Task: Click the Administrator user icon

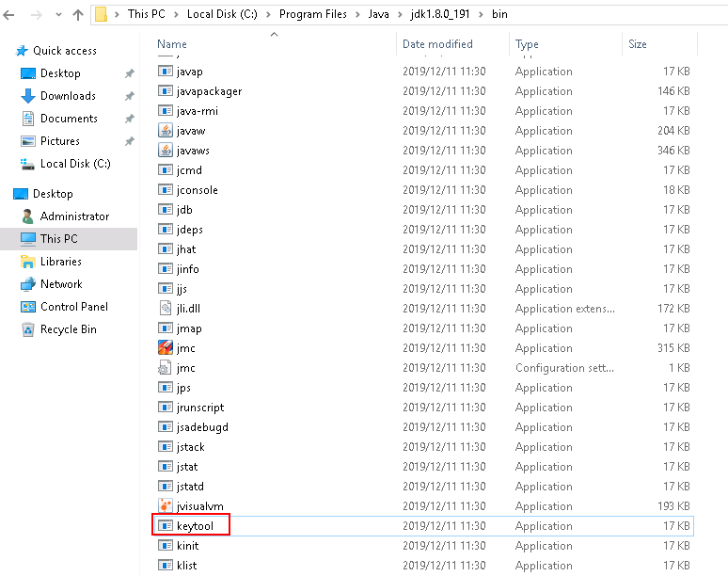Action: click(28, 216)
